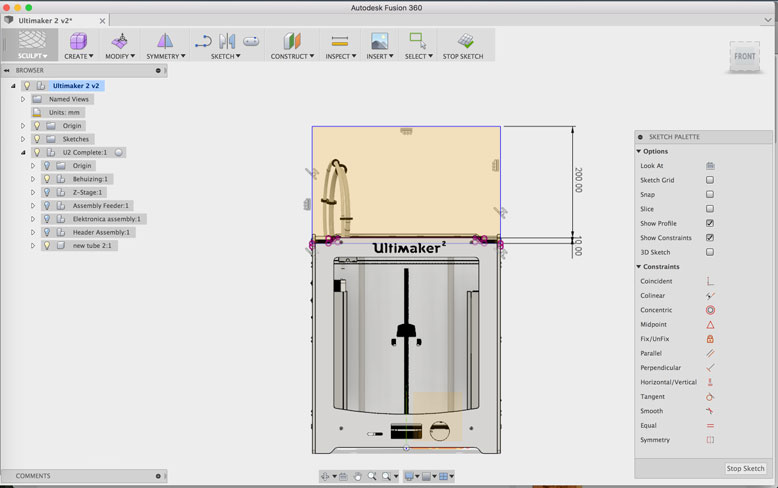The width and height of the screenshot is (778, 488).
Task: Select the sketch Mirror tool icon
Action: (227, 41)
